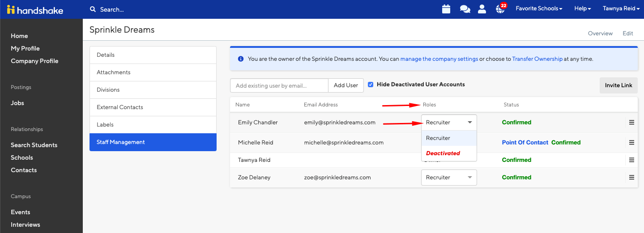Open the messages chat icon
This screenshot has height=233, width=644.
pos(465,9)
